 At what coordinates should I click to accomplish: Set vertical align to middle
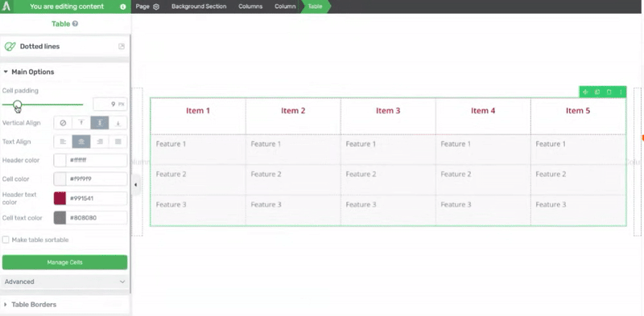tap(100, 123)
